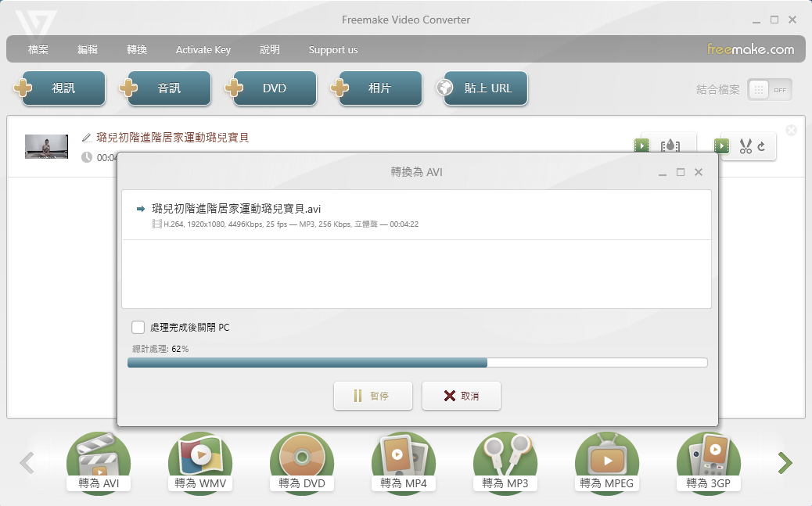Click the green play icon beside the scissors
This screenshot has width=812, height=506.
pyautogui.click(x=721, y=145)
